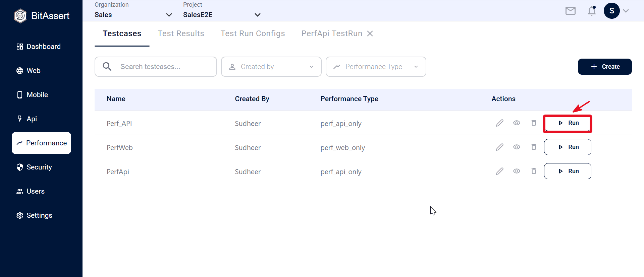Viewport: 644px width, 277px height.
Task: View the Perf_API testcase details
Action: click(x=517, y=123)
